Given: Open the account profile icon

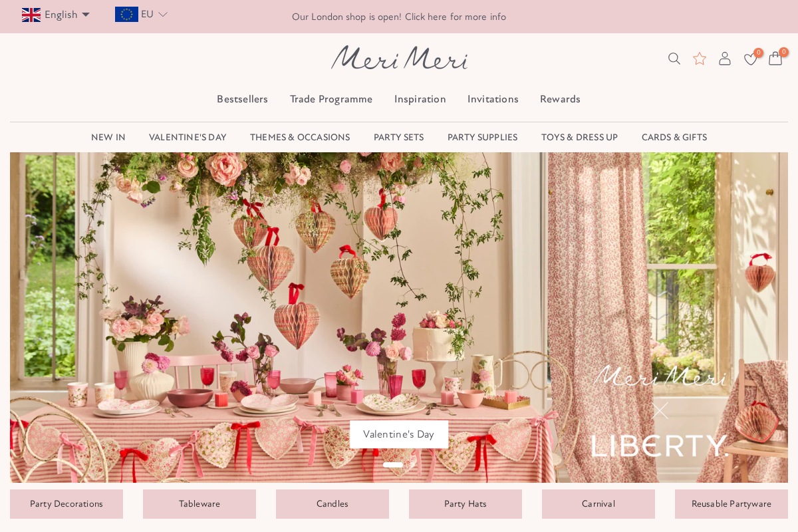Looking at the screenshot, I should pyautogui.click(x=724, y=59).
